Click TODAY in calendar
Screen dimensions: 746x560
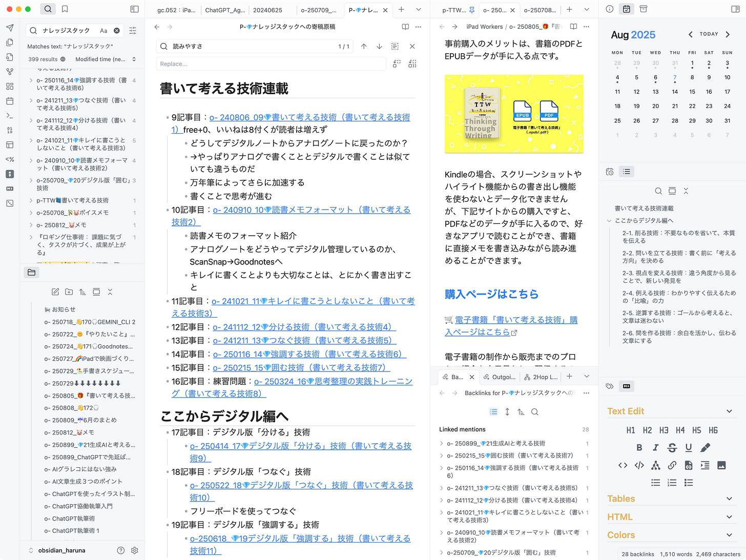coord(709,34)
